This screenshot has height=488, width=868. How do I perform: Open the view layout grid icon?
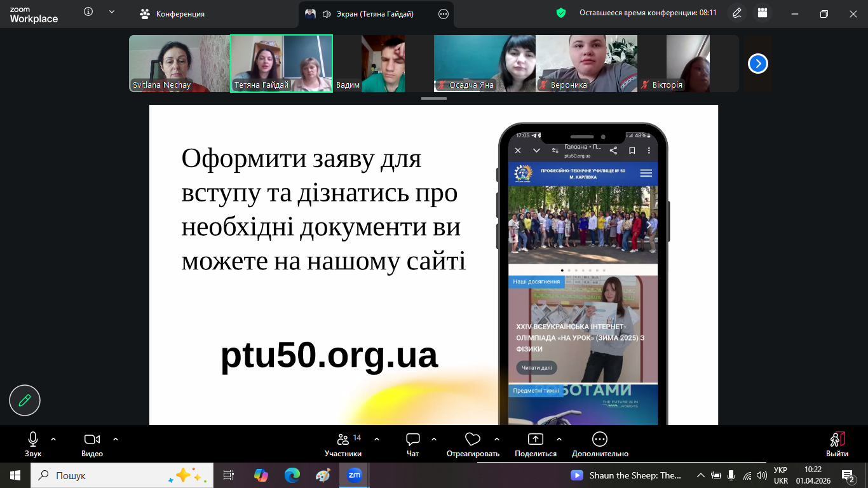pos(763,13)
